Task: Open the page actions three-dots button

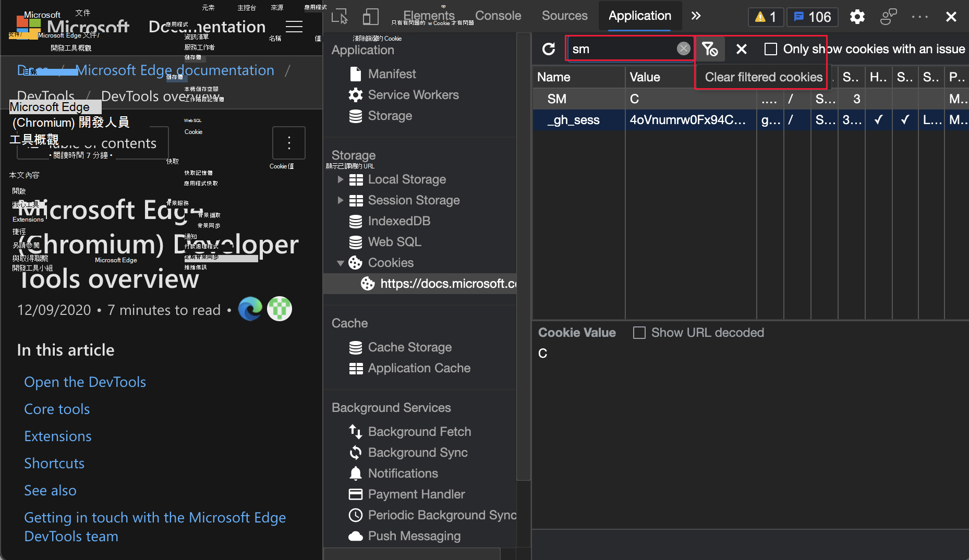Action: (289, 143)
